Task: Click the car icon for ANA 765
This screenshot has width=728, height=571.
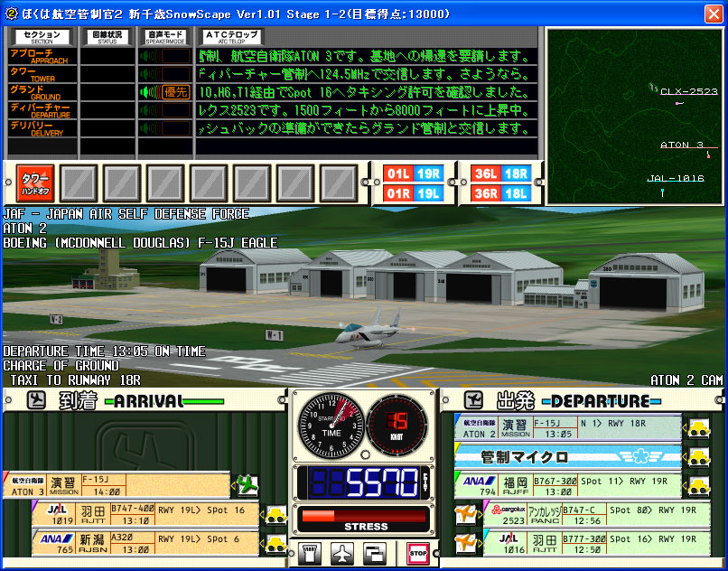Action: 275,544
